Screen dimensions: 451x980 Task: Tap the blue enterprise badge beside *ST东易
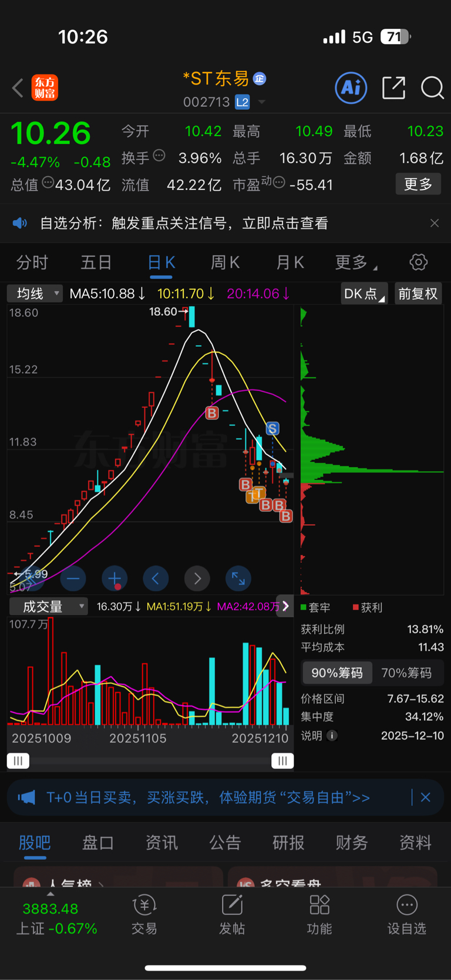[260, 78]
